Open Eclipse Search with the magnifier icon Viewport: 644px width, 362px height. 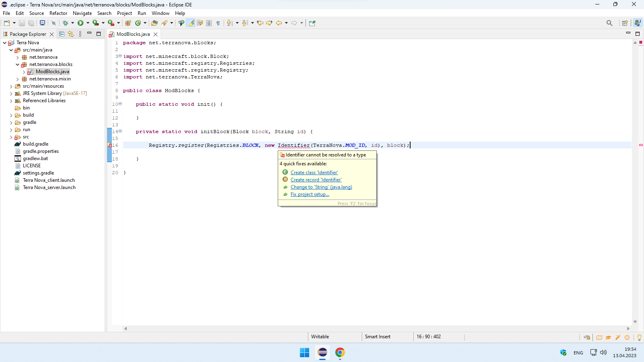610,23
